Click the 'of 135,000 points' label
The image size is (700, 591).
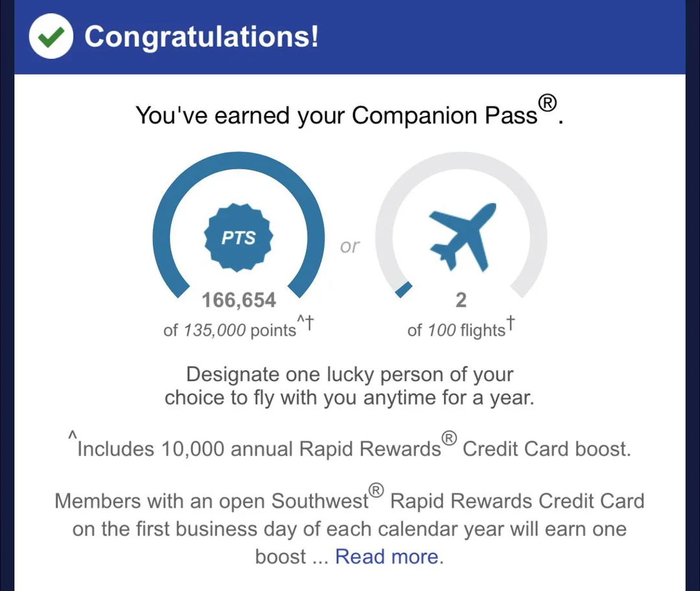[229, 330]
